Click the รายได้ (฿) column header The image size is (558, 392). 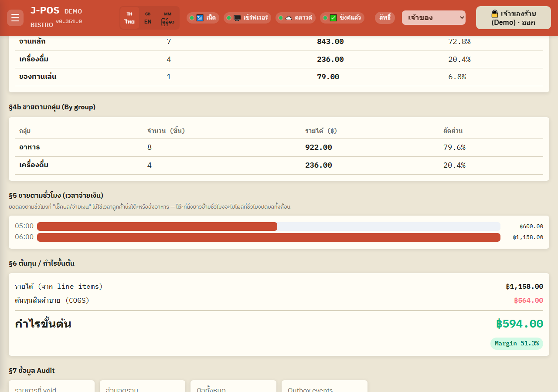[x=321, y=131]
